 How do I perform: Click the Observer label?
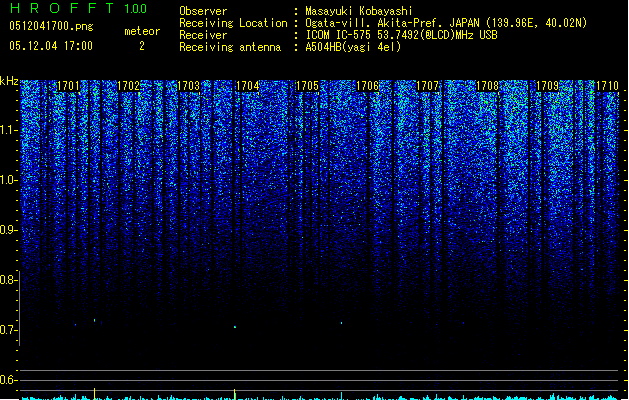point(203,11)
